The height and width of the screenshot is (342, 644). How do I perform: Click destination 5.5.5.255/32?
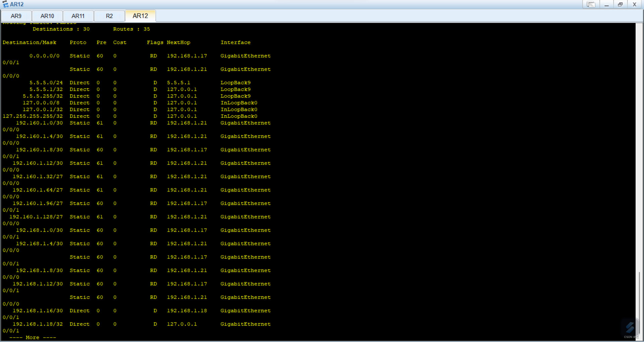[43, 96]
